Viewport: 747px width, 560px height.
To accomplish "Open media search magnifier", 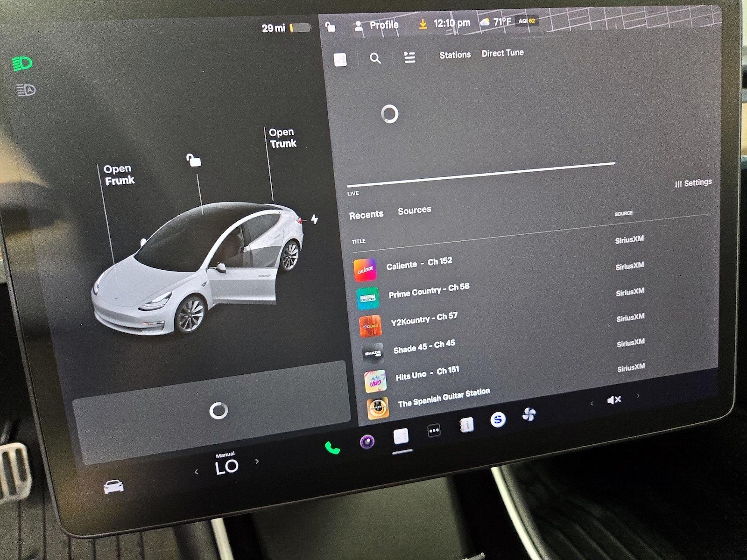I will point(375,58).
